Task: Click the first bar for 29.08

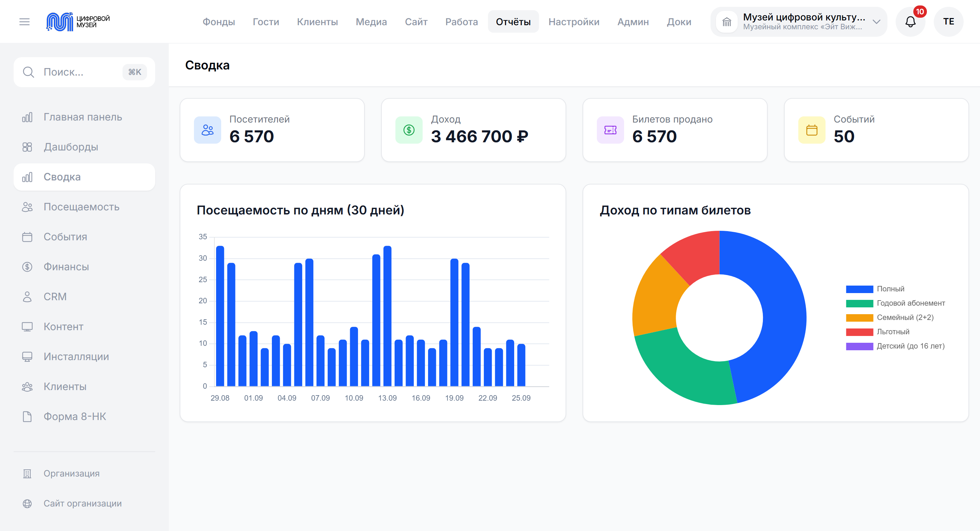Action: tap(220, 316)
